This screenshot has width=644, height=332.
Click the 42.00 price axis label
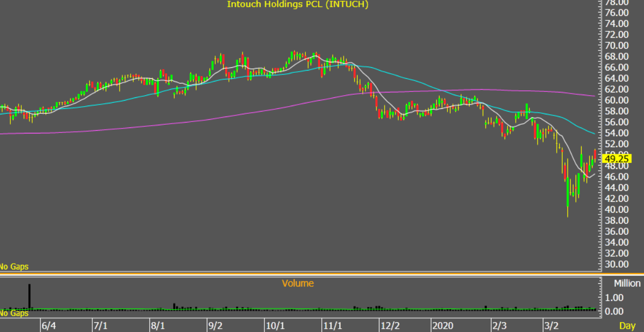(617, 199)
